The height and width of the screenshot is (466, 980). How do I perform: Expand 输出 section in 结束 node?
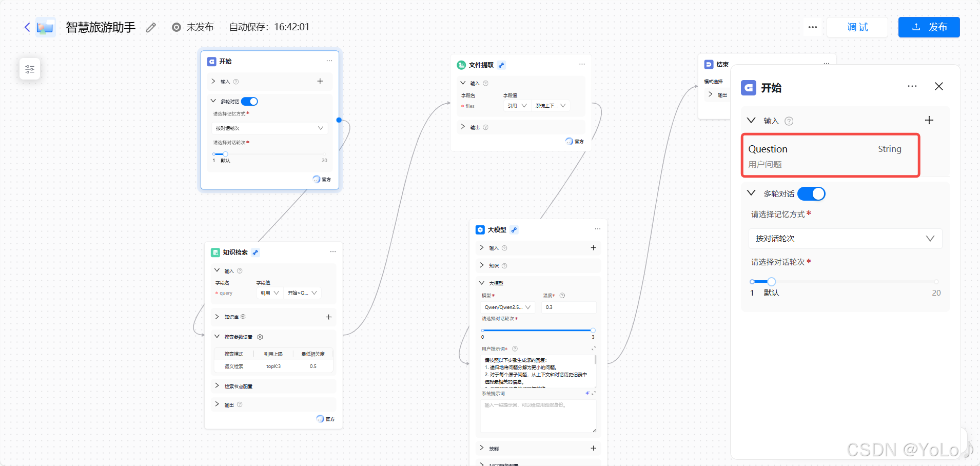711,94
